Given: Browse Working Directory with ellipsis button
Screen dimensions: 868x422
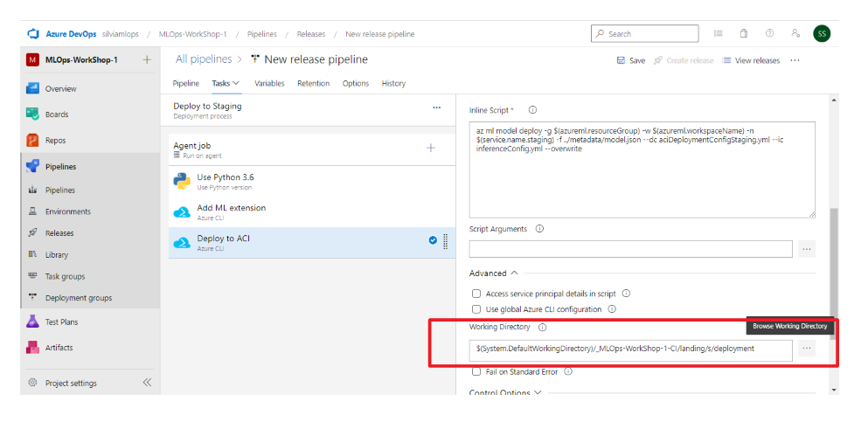Looking at the screenshot, I should (x=807, y=349).
